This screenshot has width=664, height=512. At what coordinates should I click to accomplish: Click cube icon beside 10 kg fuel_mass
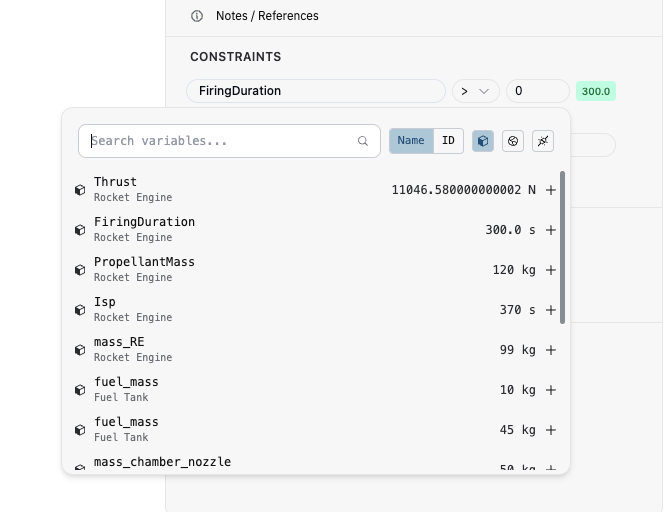80,390
